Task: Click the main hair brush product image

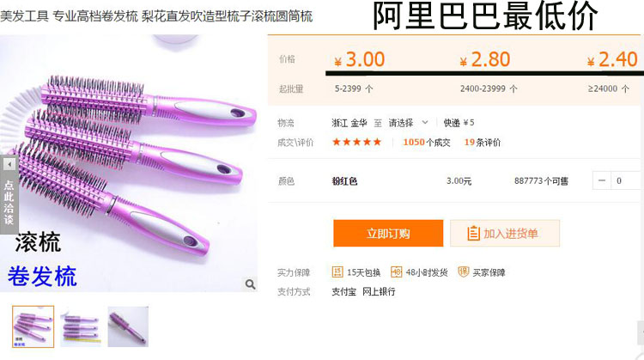Action: click(129, 163)
